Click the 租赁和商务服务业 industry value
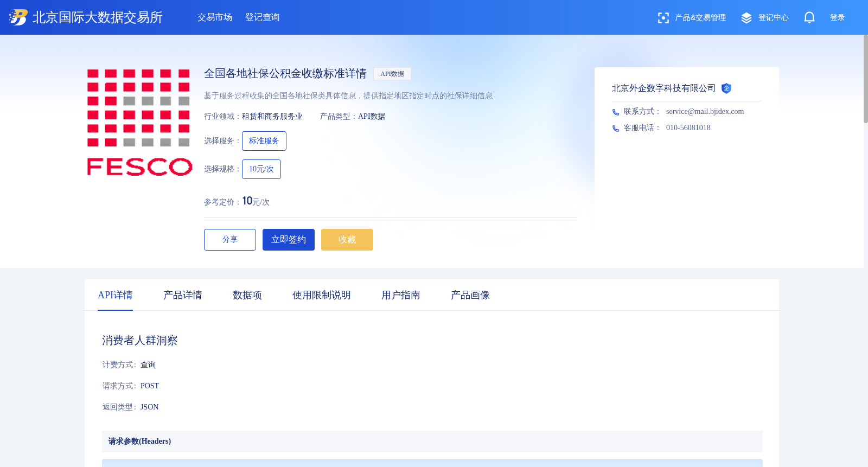The width and height of the screenshot is (868, 467). 272,117
